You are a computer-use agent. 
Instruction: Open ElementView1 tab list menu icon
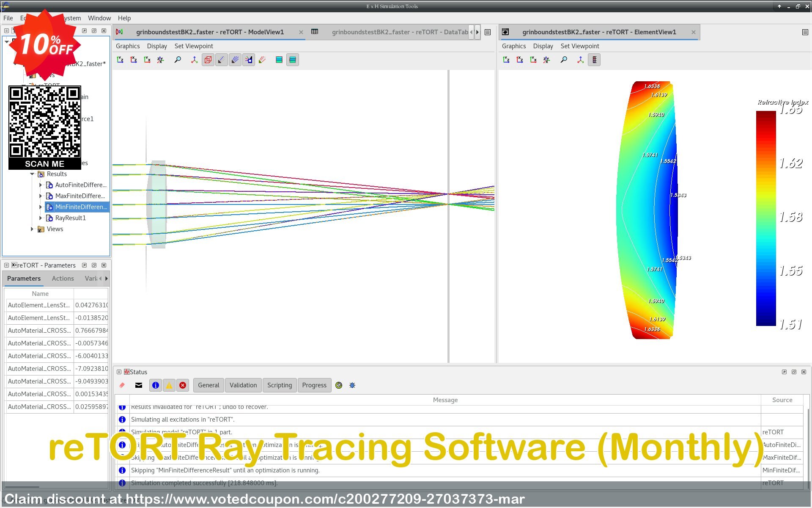805,32
